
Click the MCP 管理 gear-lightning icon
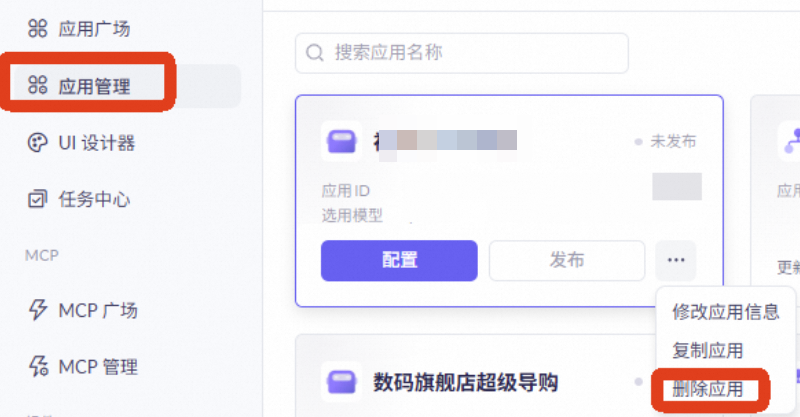coord(38,366)
